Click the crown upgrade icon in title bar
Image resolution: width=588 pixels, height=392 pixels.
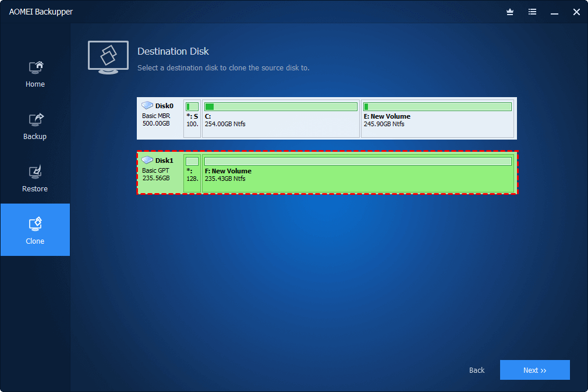[509, 12]
